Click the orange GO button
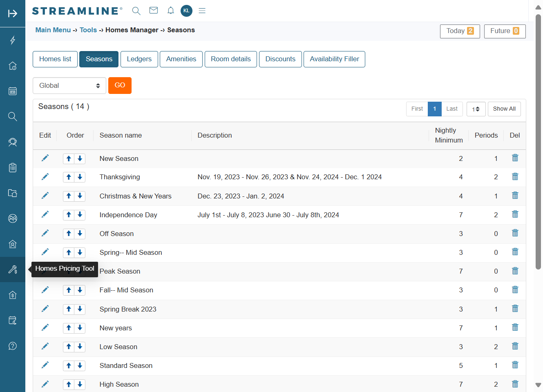 coord(120,85)
